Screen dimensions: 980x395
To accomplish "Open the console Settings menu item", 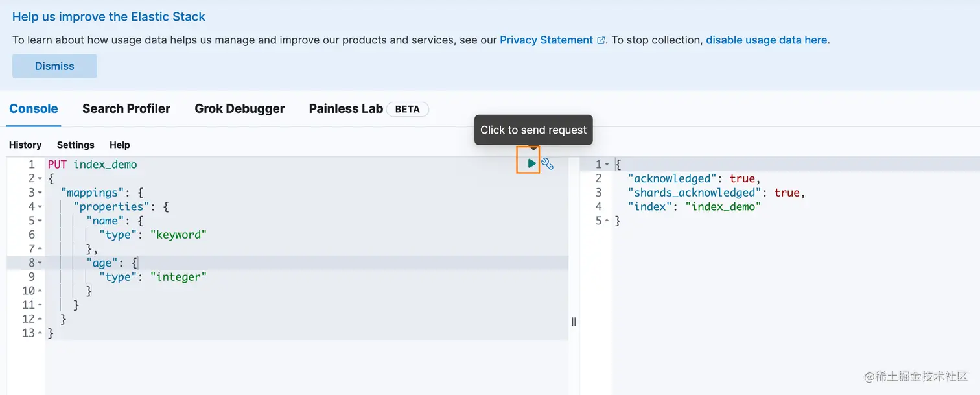I will [x=75, y=145].
